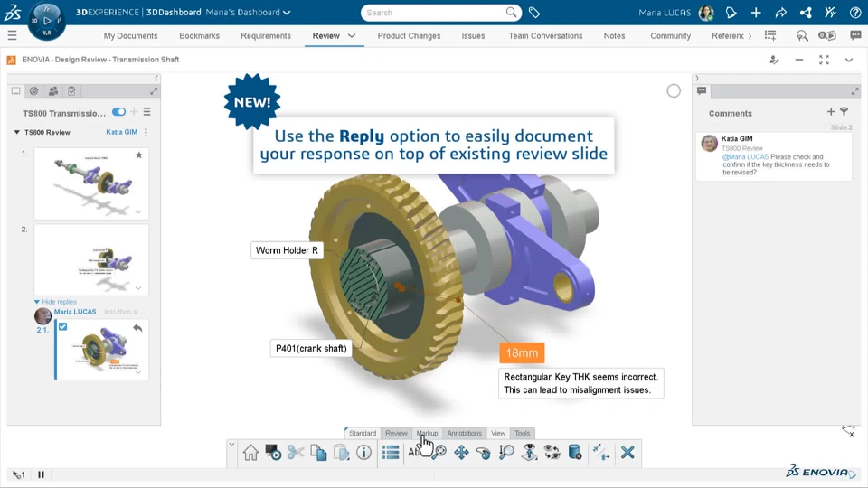Select the reply slide 2.1 thumbnail
Screen dimensions: 868x488
pyautogui.click(x=102, y=349)
